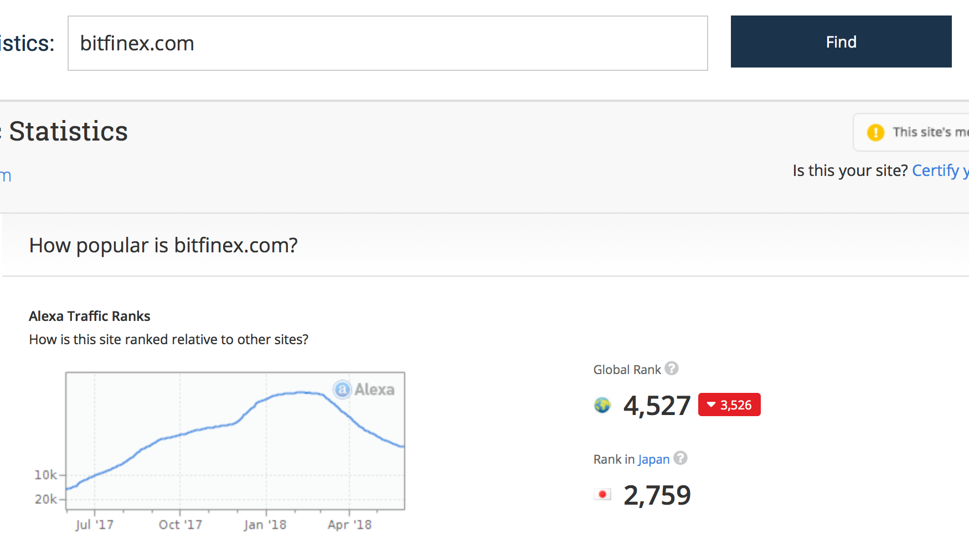Click the Oct '17 chart axis label
This screenshot has width=969, height=560.
(x=181, y=525)
